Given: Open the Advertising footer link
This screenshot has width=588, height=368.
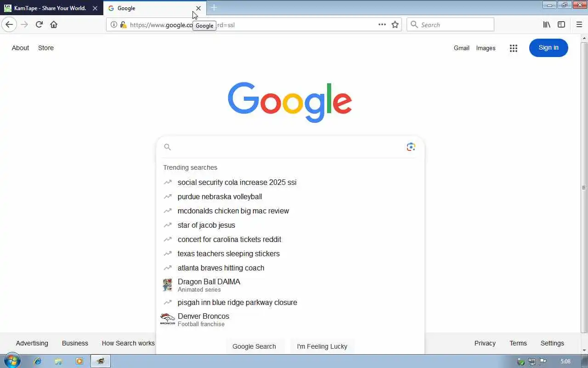Looking at the screenshot, I should [32, 343].
